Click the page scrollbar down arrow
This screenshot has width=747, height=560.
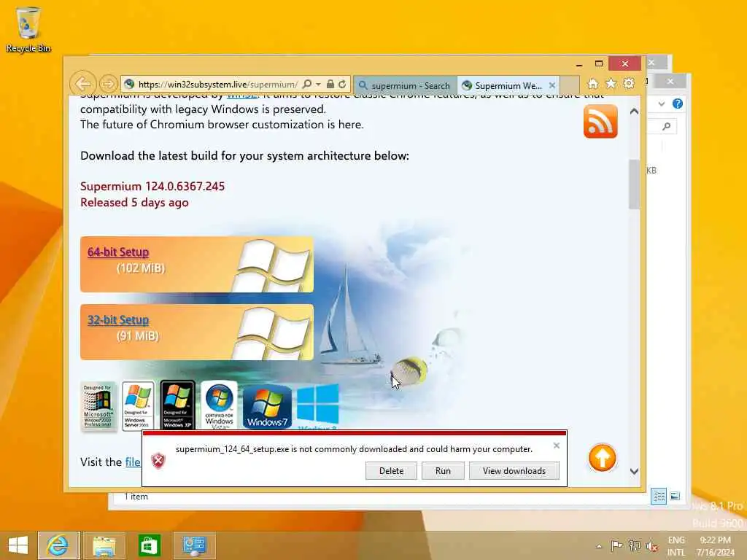tap(634, 471)
